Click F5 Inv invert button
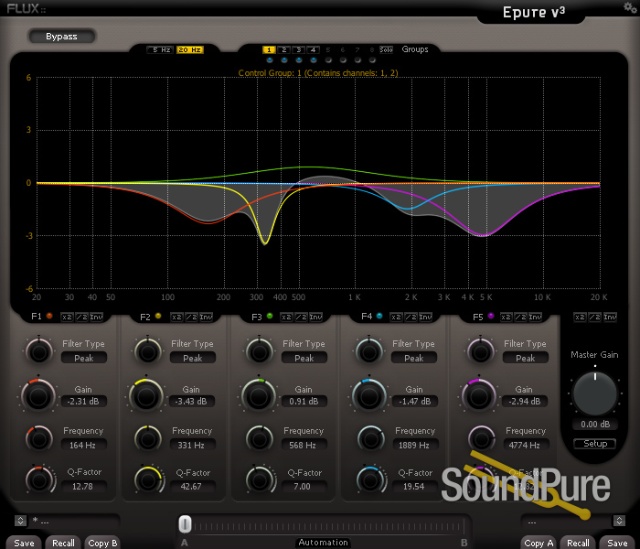Image resolution: width=640 pixels, height=549 pixels. [535, 317]
